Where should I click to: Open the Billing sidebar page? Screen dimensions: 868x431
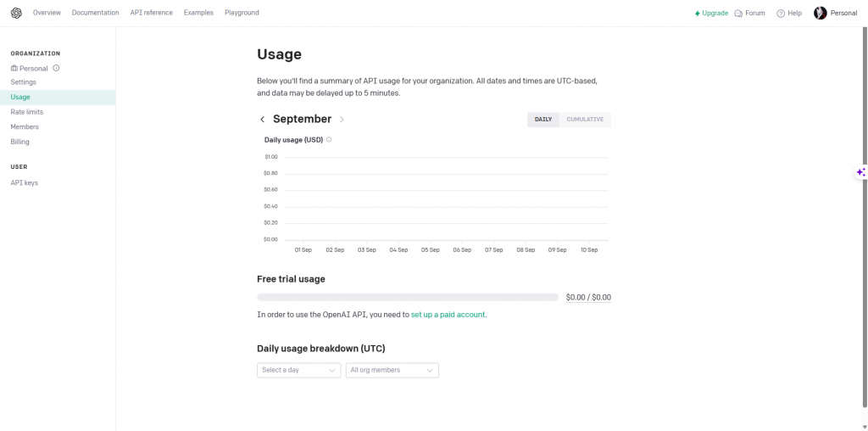tap(20, 142)
